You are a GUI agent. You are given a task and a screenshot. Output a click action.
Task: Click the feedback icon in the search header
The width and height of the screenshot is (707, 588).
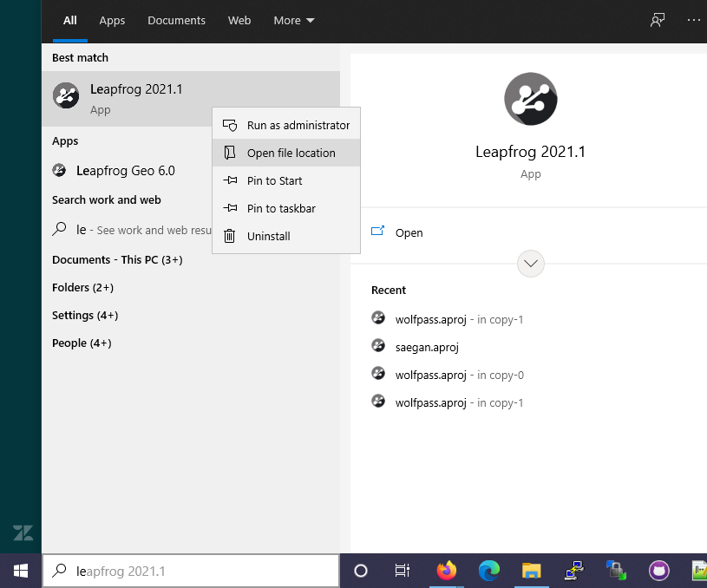point(658,21)
